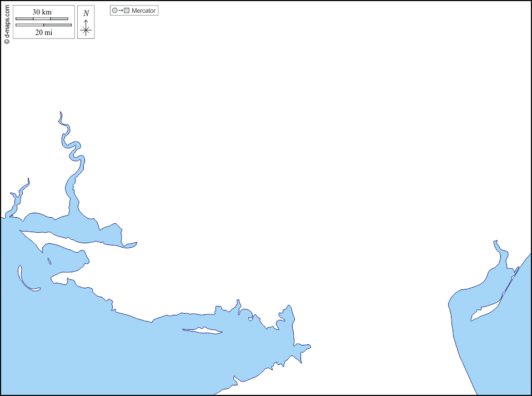Viewport: 532px width, 396px height.
Task: Click the letter N above the compass
Action: pos(86,13)
